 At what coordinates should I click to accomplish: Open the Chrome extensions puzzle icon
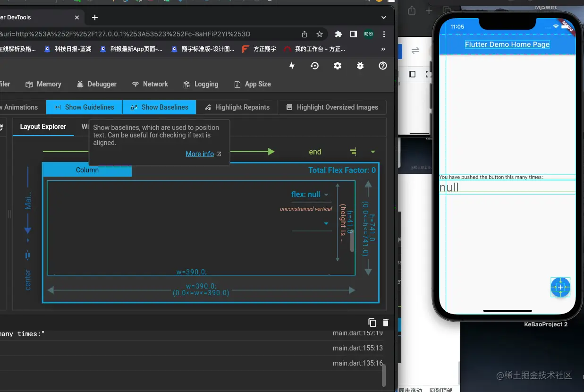[339, 34]
